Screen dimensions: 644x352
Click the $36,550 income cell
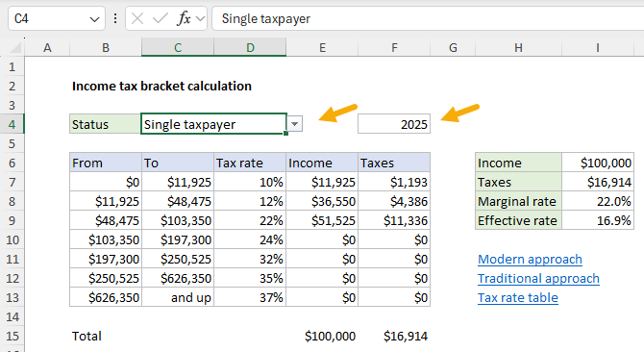(322, 201)
